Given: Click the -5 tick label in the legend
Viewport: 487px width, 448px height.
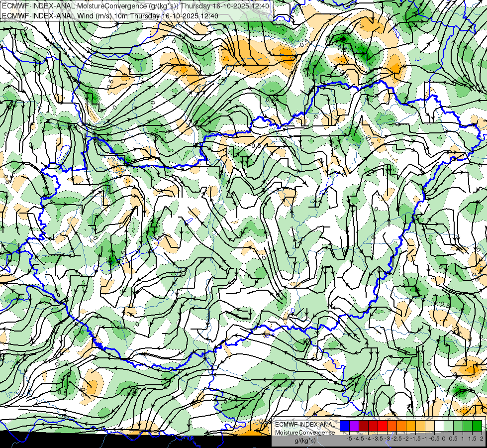Looking at the screenshot, I should (x=349, y=439).
